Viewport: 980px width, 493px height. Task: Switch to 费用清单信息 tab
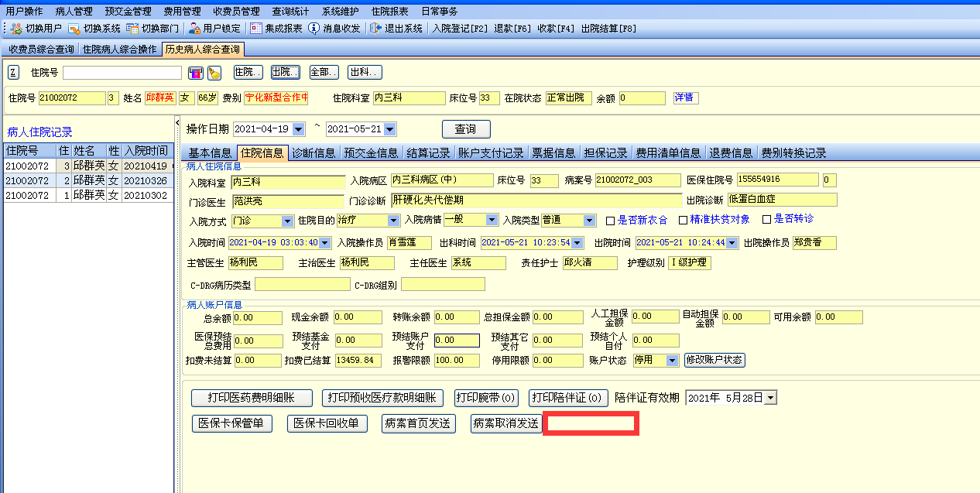[x=668, y=153]
